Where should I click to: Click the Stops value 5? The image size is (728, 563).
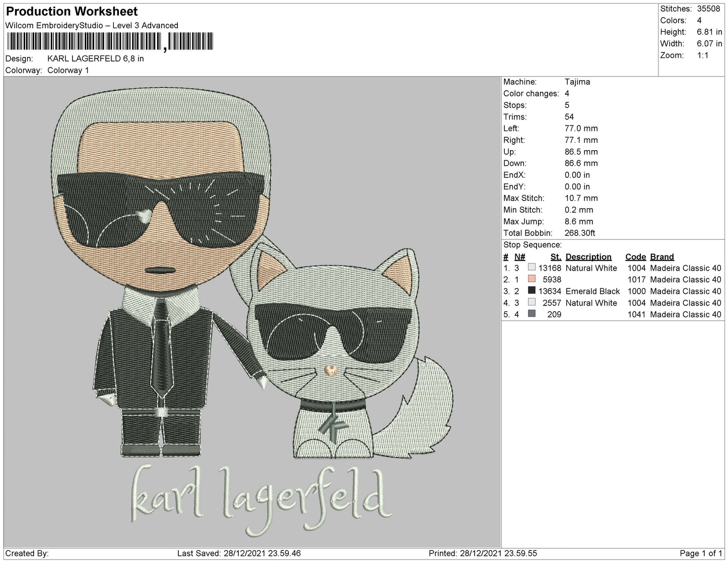click(567, 105)
